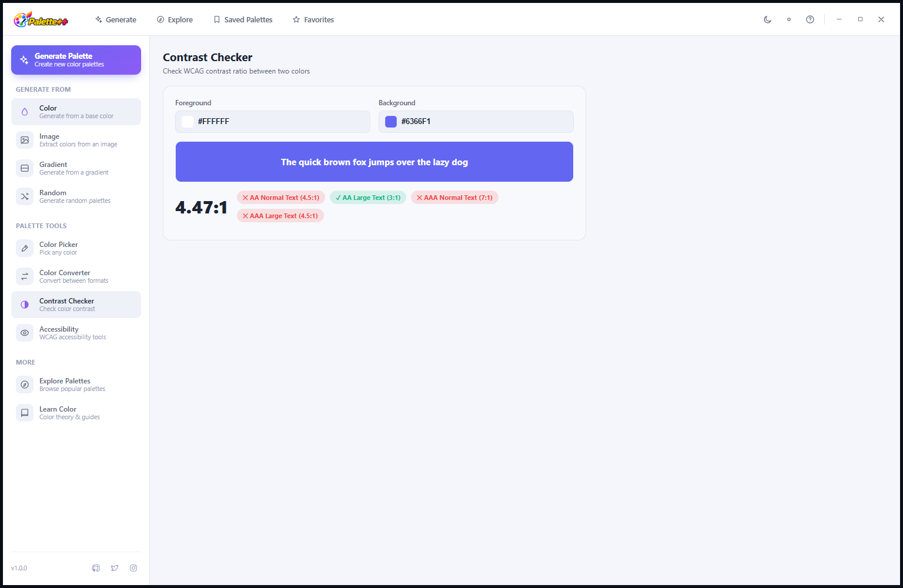
Task: Click the indigo Background color swatch
Action: point(391,122)
